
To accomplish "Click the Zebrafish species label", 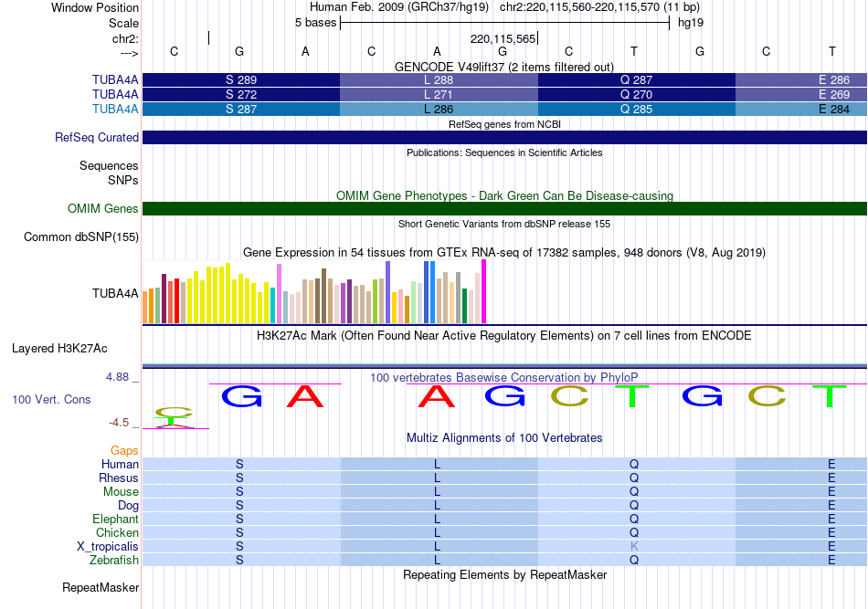I will (114, 561).
